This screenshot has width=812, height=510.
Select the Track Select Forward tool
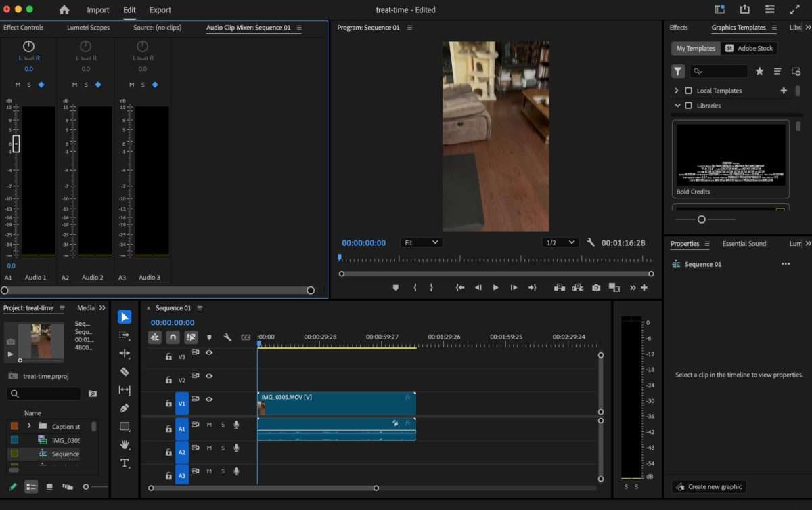tap(125, 335)
